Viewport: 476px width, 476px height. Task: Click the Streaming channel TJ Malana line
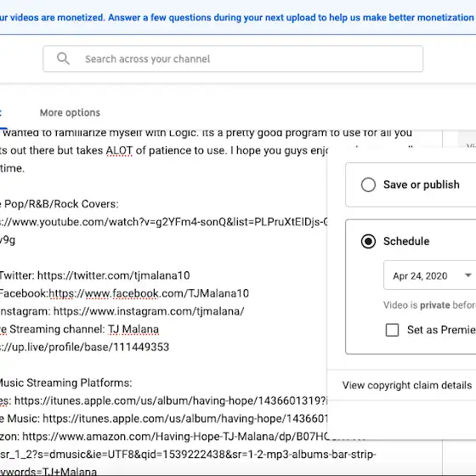tap(79, 330)
